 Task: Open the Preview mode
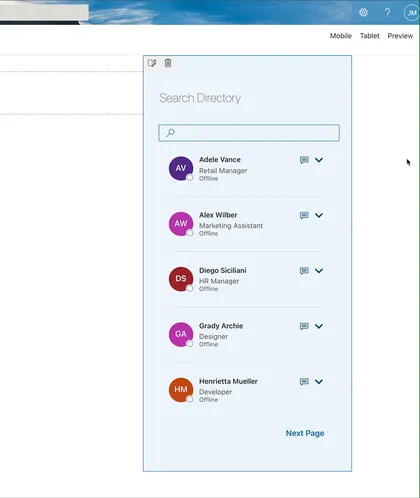tap(400, 36)
